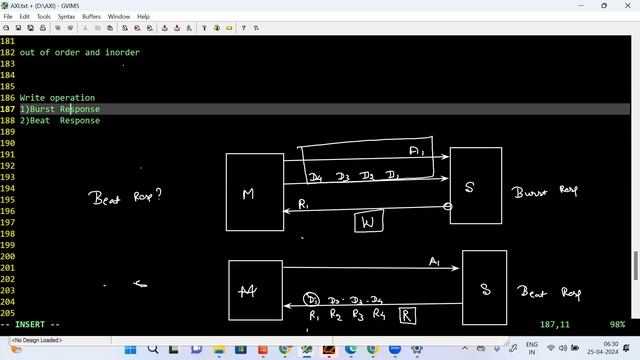Run a Vim script from toolbar
The width and height of the screenshot is (640, 360).
189,28
